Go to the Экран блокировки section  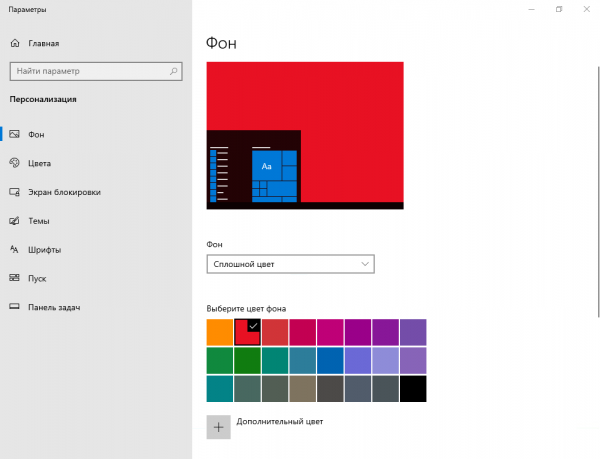coord(64,192)
